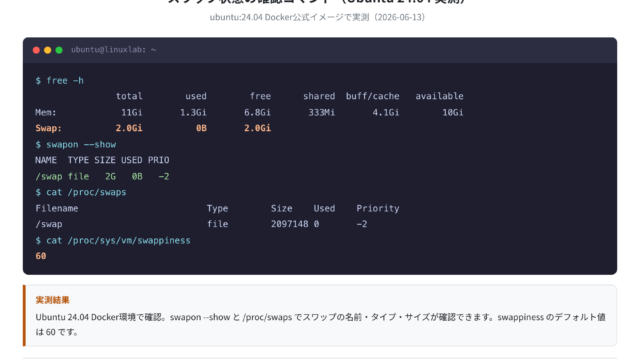The height and width of the screenshot is (360, 640).
Task: Click the 'buff/cache' column header
Action: pos(373,96)
